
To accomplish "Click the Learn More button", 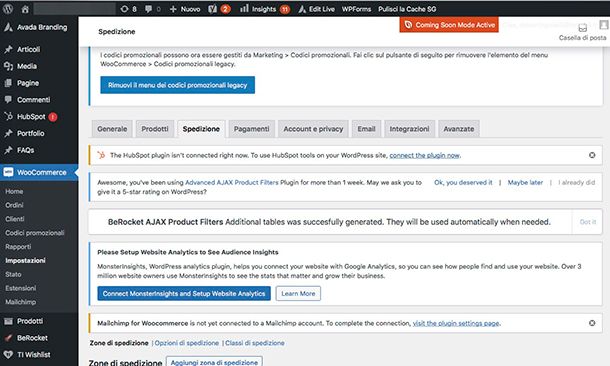I will point(298,293).
